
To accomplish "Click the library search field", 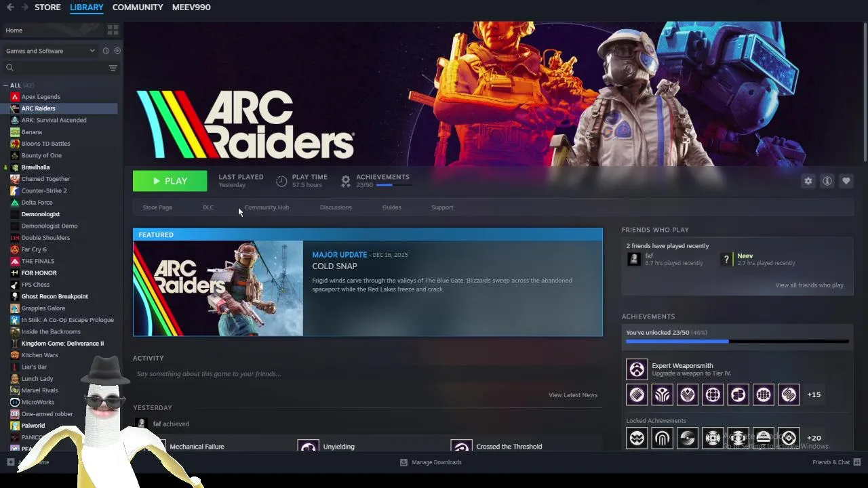I will click(x=56, y=68).
